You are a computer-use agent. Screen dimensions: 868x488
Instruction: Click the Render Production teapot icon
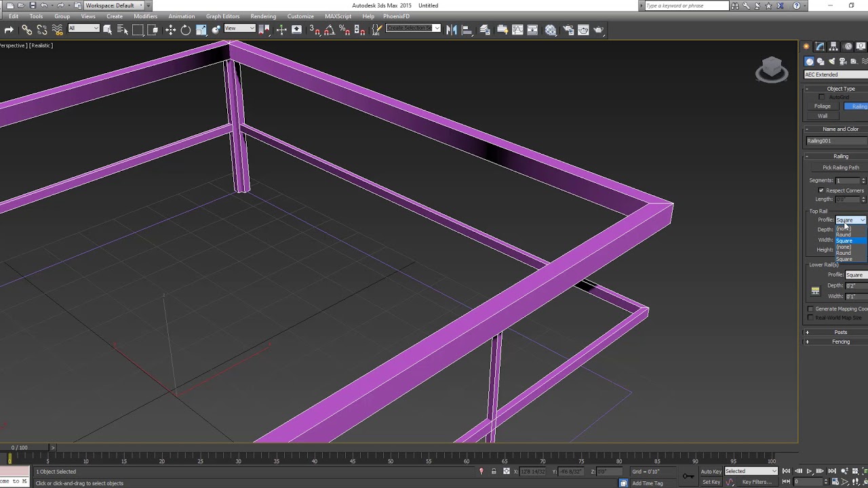[x=599, y=30]
